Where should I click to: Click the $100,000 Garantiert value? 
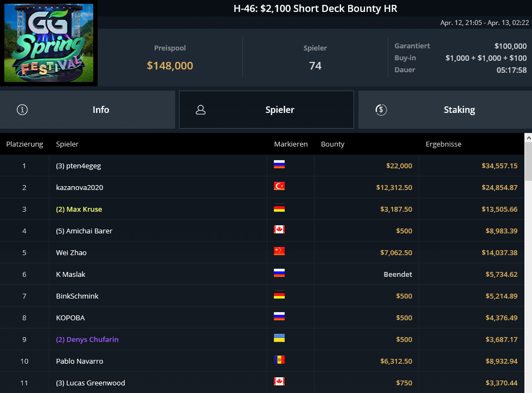click(510, 46)
